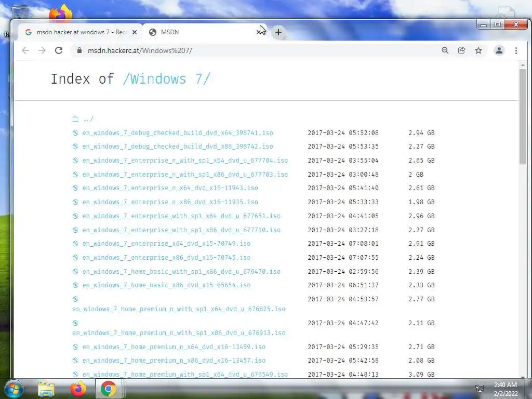The height and width of the screenshot is (399, 532).
Task: Download en_windows_7_debug_checked_build_dvd_x86_398742.iso
Action: (178, 147)
